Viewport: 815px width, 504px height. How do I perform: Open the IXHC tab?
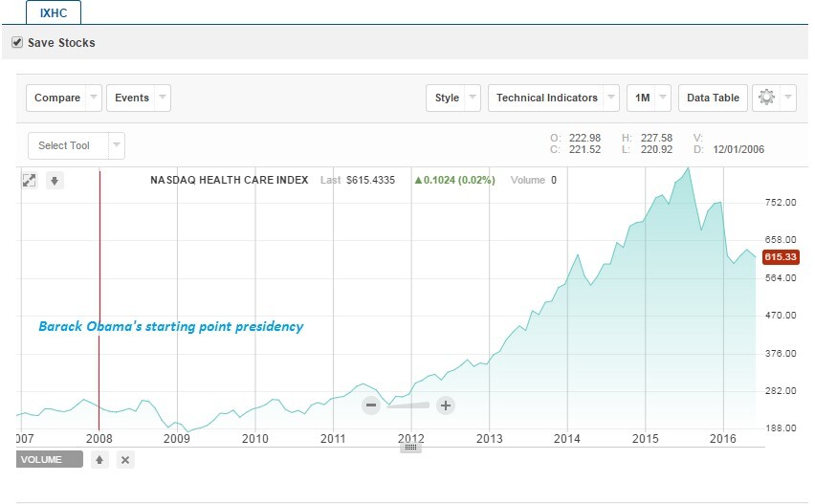point(54,12)
